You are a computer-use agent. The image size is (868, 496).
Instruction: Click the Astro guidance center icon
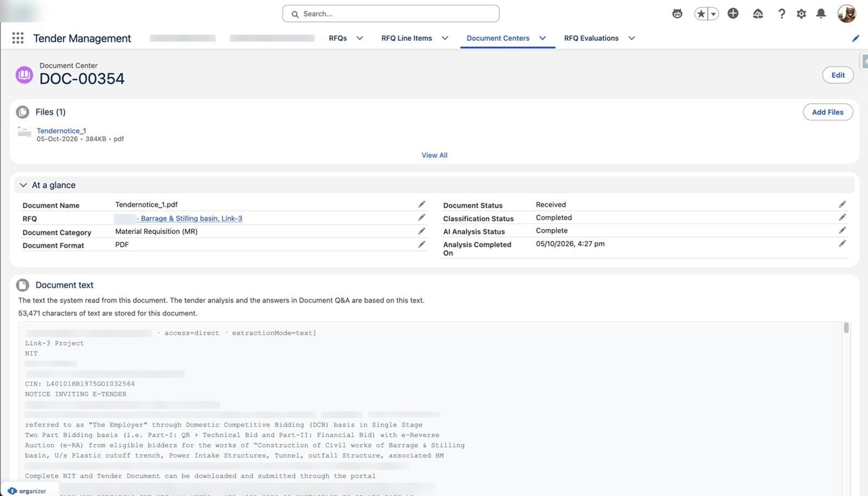click(x=677, y=14)
